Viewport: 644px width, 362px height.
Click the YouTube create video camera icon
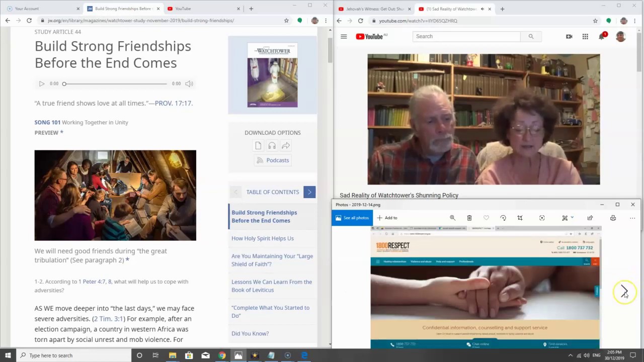(x=569, y=36)
